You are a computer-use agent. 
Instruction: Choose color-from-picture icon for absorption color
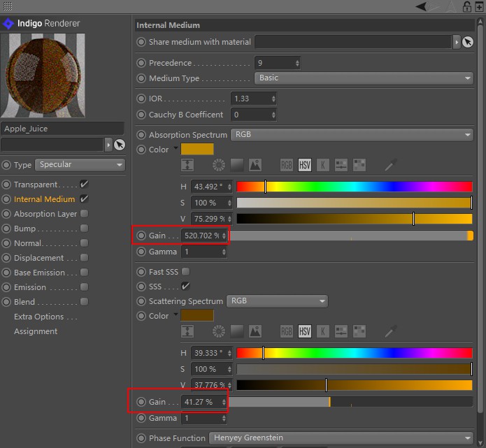pyautogui.click(x=255, y=166)
